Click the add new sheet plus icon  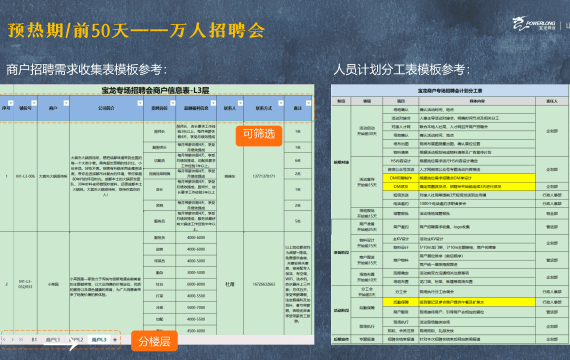[x=115, y=340]
